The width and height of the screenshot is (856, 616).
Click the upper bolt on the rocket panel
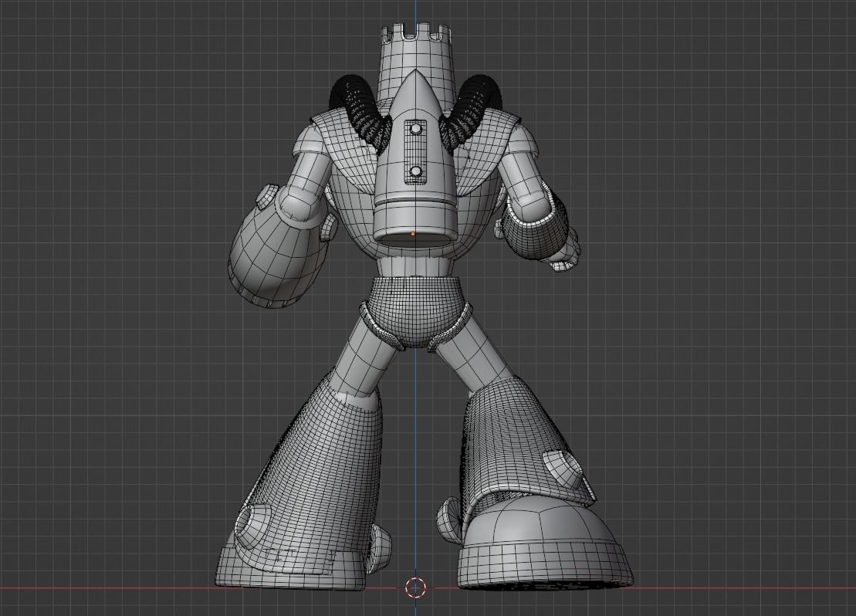416,129
